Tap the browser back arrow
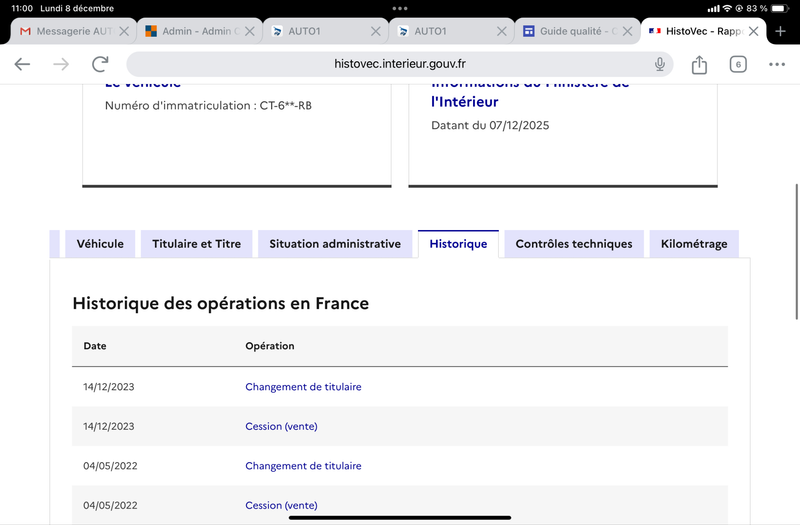 point(22,64)
